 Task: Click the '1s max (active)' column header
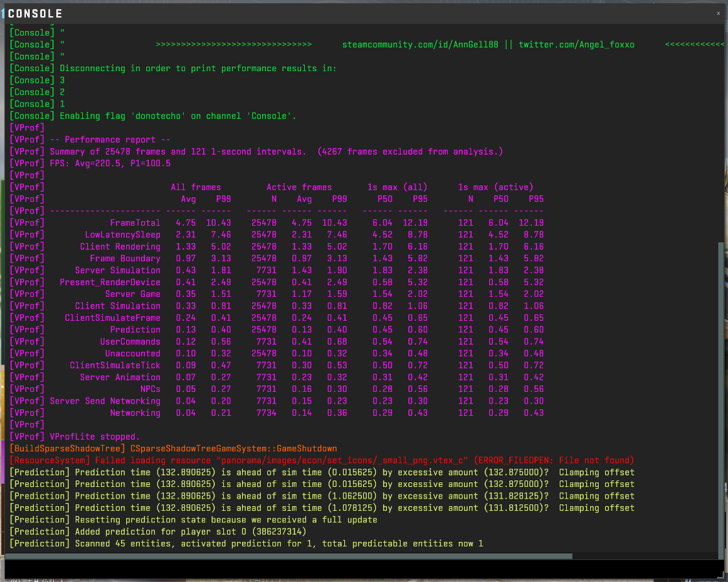tap(496, 187)
